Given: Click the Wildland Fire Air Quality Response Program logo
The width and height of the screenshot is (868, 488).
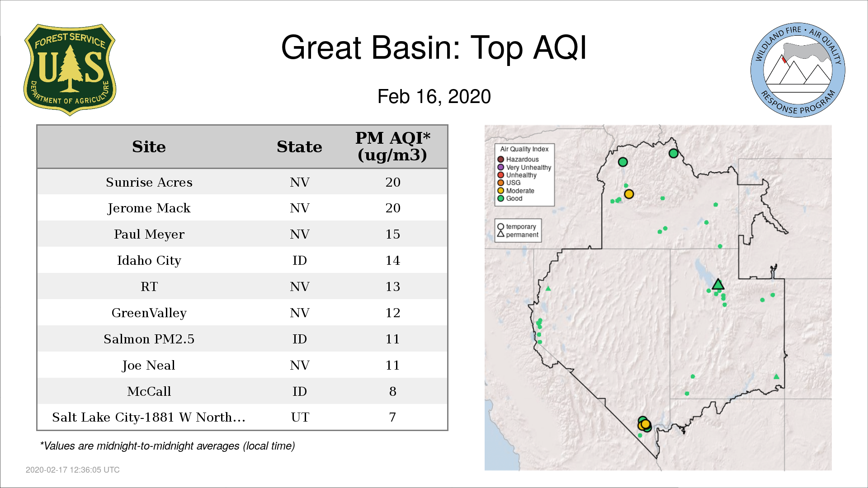Looking at the screenshot, I should click(x=798, y=70).
